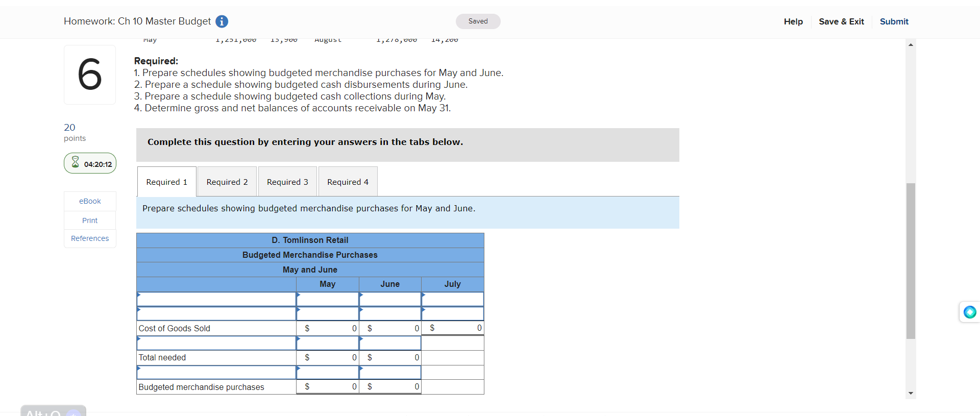980x416 pixels.
Task: Click the May column header
Action: 328,284
